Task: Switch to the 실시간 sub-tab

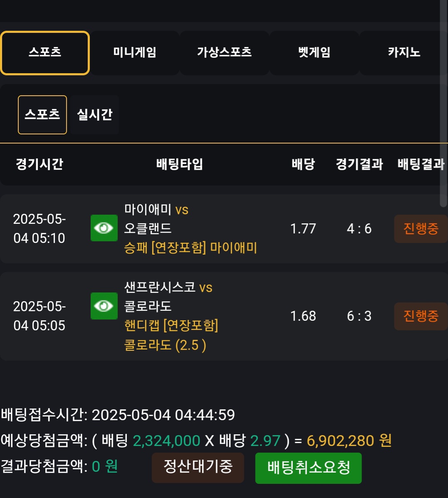Action: click(x=94, y=115)
